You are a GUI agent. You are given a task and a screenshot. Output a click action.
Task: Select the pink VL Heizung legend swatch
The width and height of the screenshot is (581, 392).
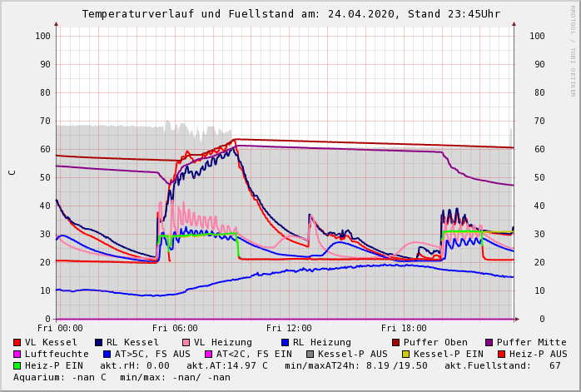tap(186, 342)
